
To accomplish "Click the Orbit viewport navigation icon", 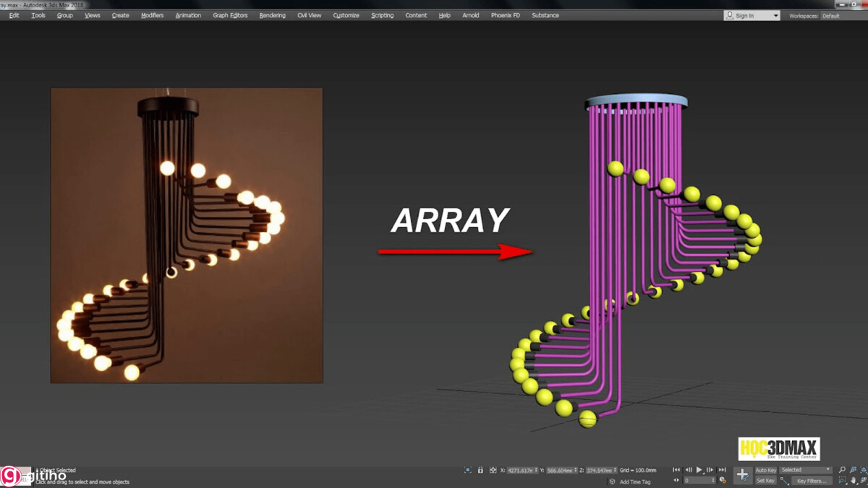I will pos(864,480).
